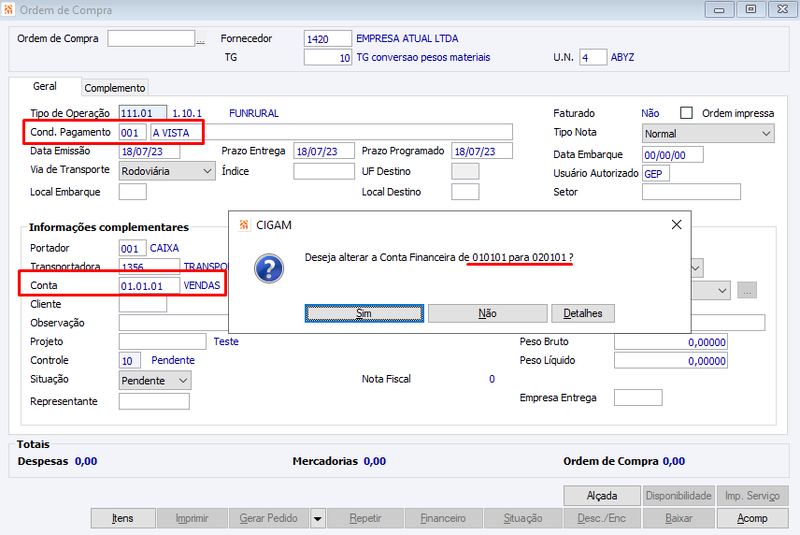Click the Peso Bruto field

click(671, 342)
